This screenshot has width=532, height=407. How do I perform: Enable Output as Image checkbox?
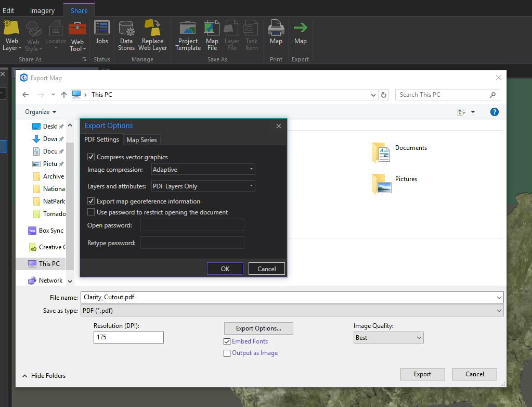(x=227, y=353)
